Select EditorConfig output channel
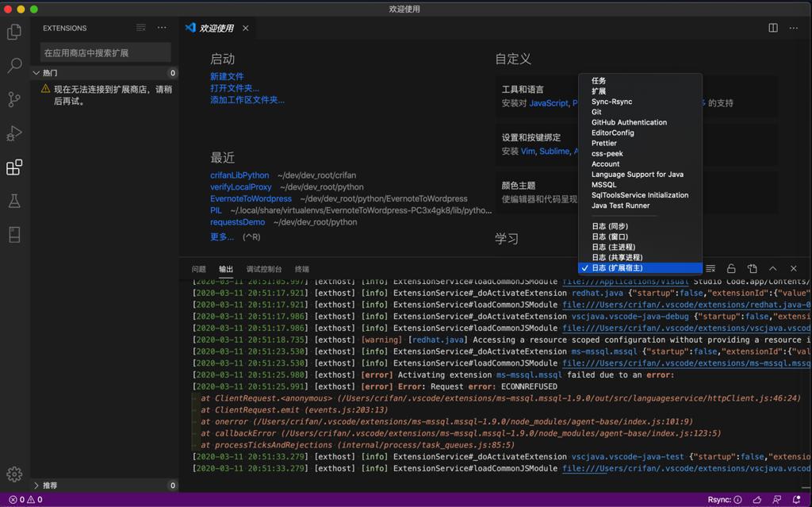The width and height of the screenshot is (812, 507). tap(640, 133)
